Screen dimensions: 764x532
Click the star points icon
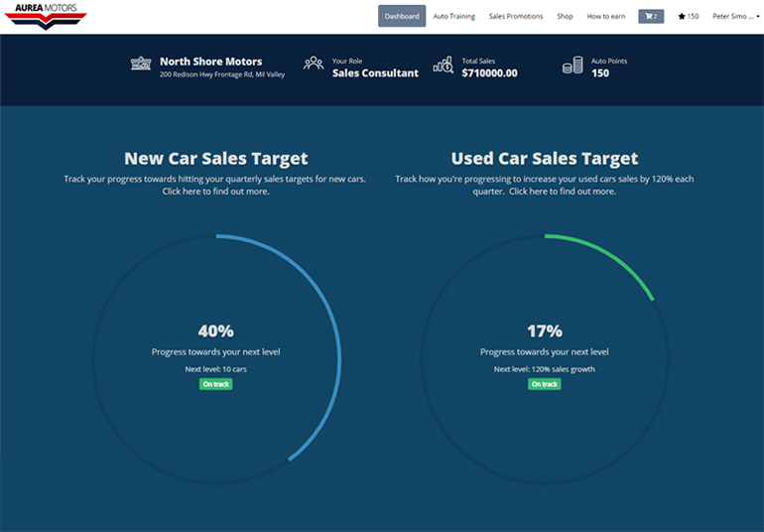(682, 16)
